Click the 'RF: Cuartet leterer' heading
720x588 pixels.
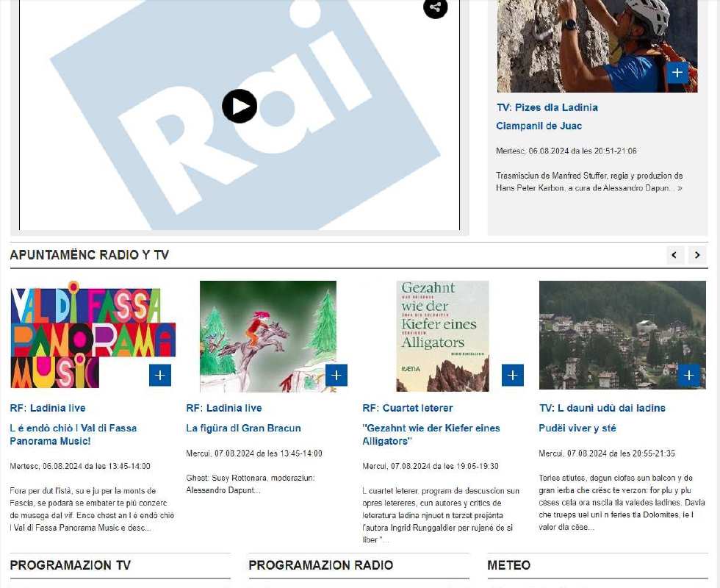click(x=408, y=408)
